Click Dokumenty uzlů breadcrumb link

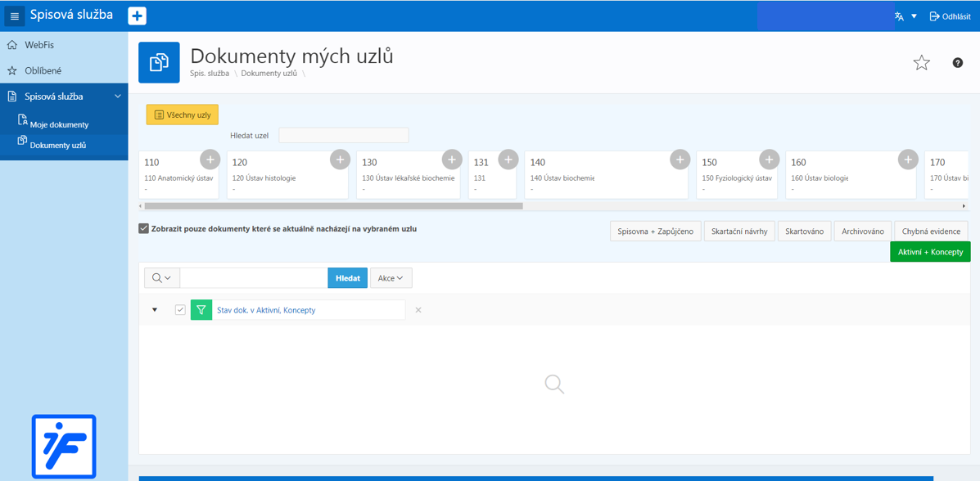(270, 73)
